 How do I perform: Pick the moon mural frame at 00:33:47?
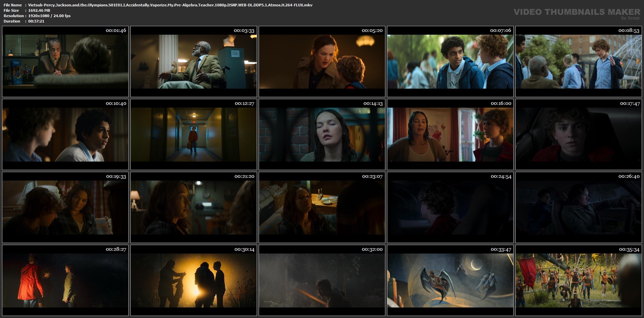pos(450,280)
